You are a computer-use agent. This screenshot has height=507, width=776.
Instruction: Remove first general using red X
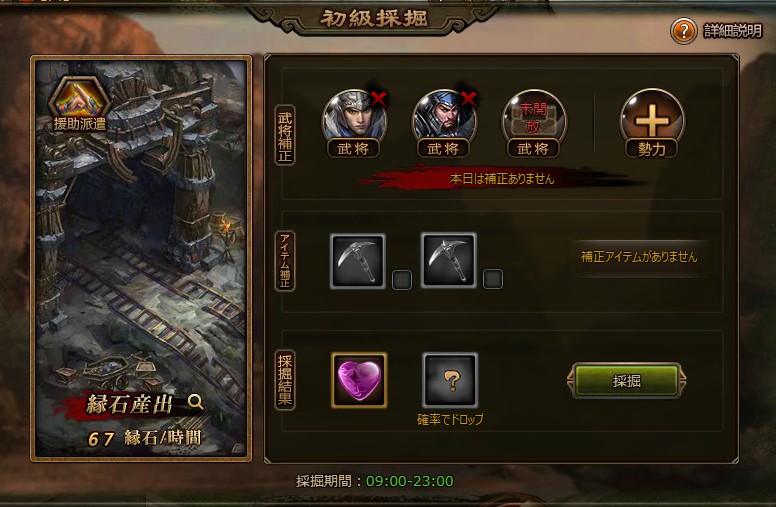pos(379,99)
